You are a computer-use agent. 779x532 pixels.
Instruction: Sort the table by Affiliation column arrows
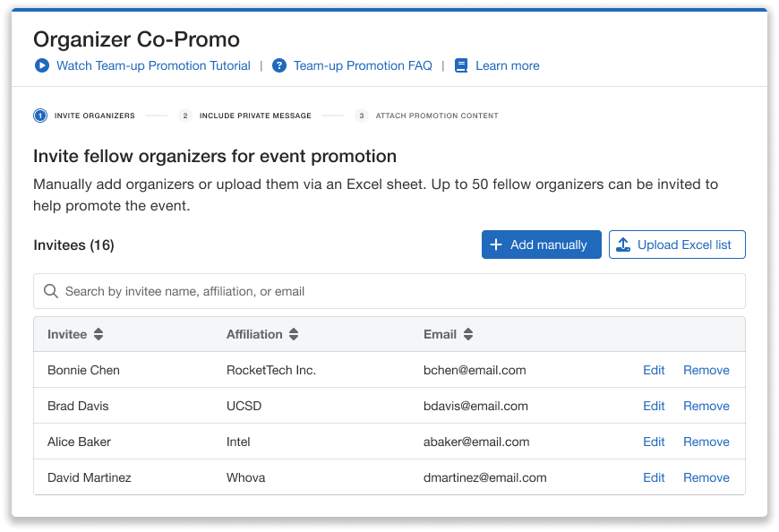294,334
